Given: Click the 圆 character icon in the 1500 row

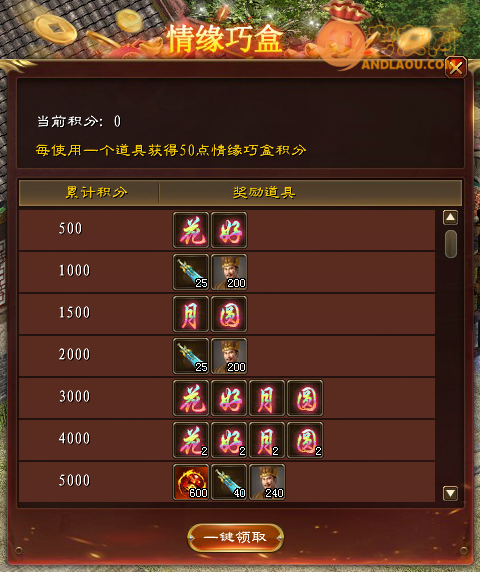Looking at the screenshot, I should pos(229,314).
